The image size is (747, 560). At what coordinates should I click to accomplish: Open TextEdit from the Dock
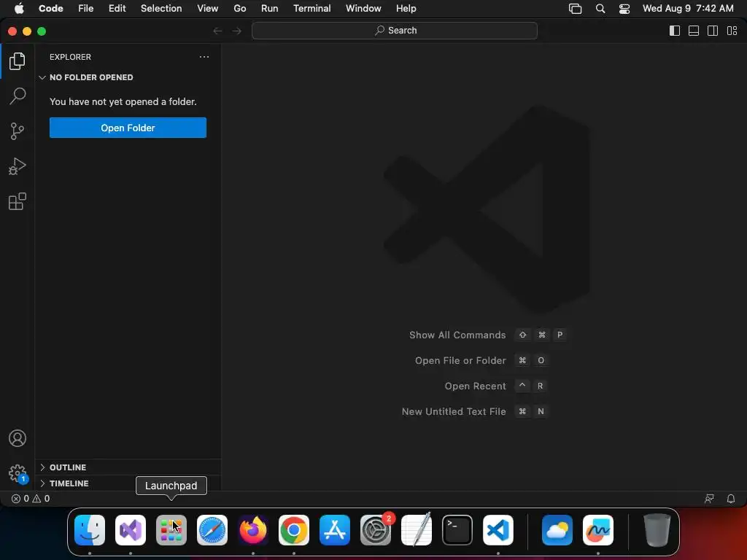417,530
